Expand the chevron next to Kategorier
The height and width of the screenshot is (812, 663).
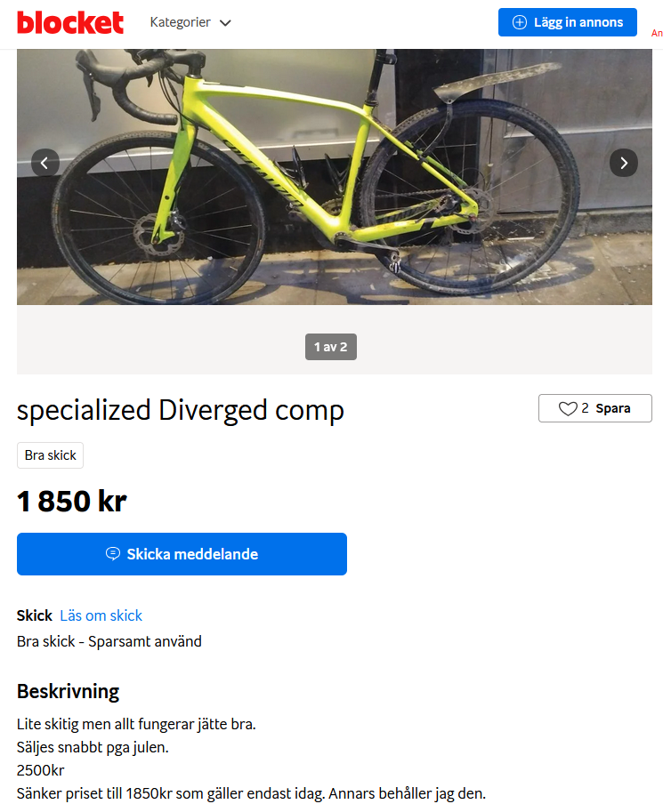pyautogui.click(x=225, y=23)
